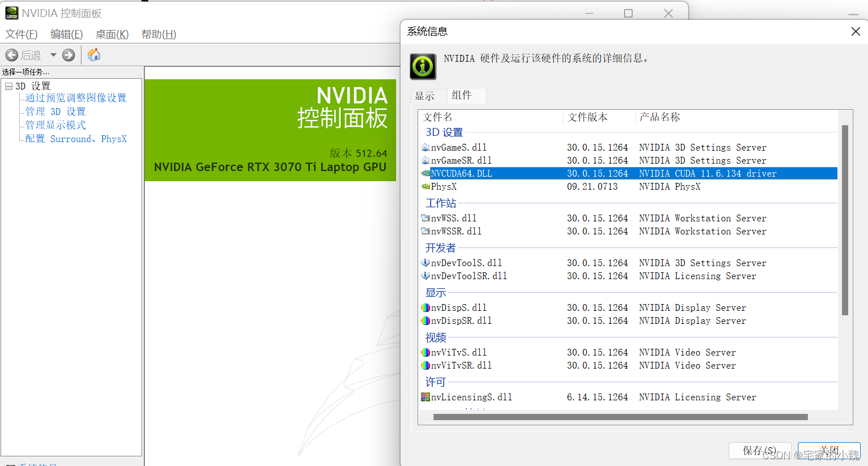Viewport: 868px width, 466px height.
Task: Close the 系统信息 dialog with X
Action: click(856, 32)
